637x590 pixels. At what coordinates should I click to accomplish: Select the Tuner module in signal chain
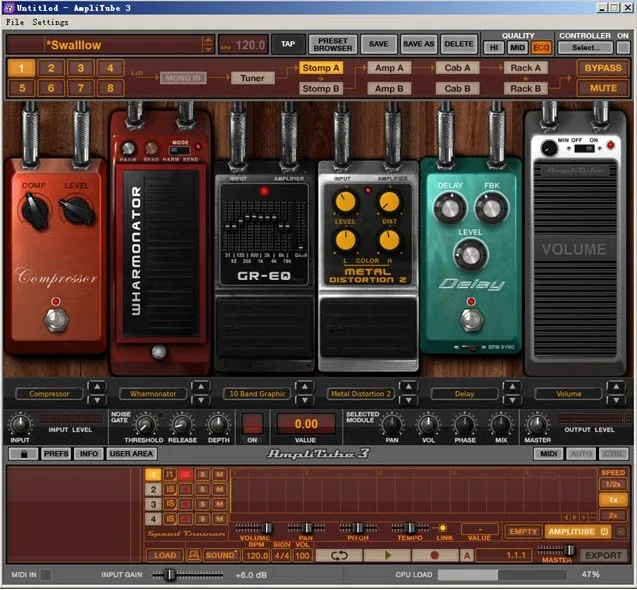pos(252,78)
